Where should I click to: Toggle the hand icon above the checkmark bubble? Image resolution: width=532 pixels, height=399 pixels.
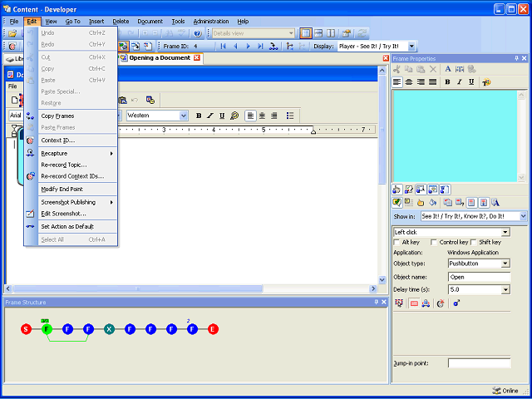397,190
